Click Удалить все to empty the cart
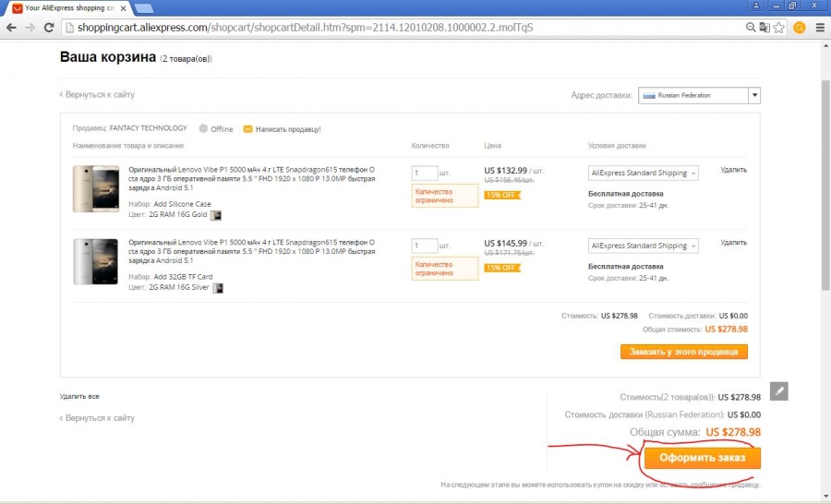This screenshot has height=504, width=831. point(79,396)
